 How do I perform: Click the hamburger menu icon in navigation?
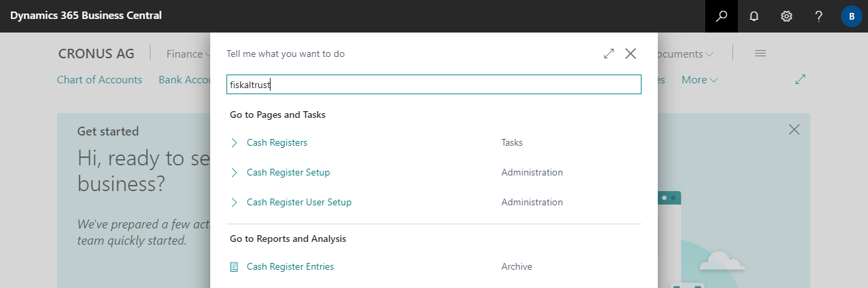pyautogui.click(x=760, y=54)
